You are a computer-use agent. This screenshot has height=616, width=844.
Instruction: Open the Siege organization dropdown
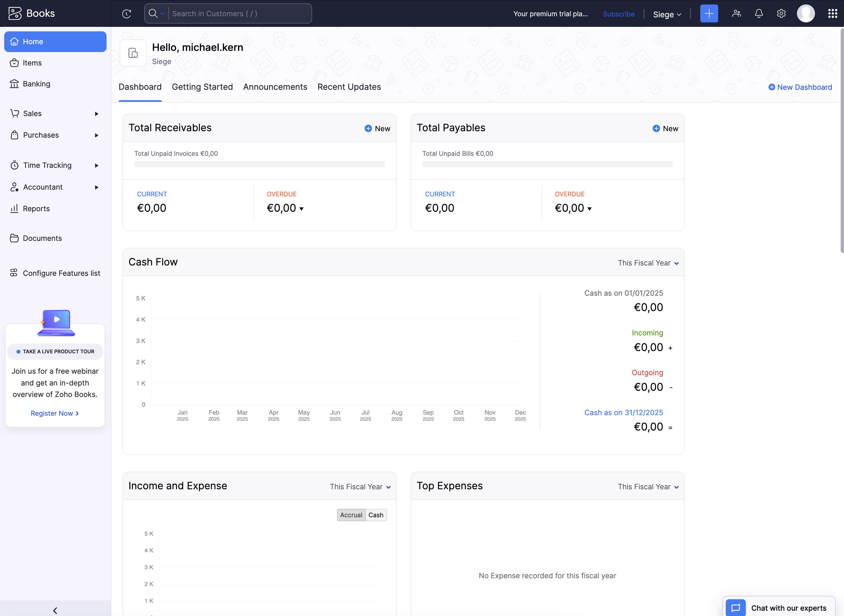(x=667, y=14)
